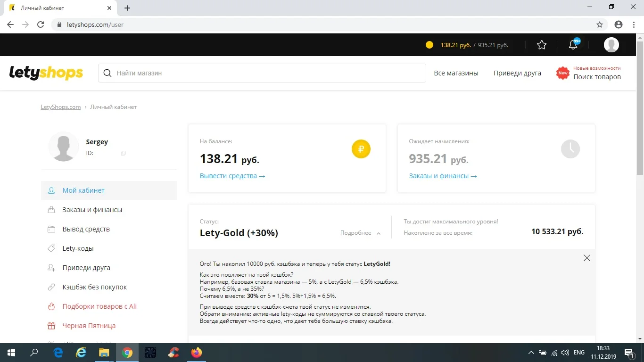Click the 10 533.21 руб. total amount
The image size is (644, 362).
[x=557, y=231]
